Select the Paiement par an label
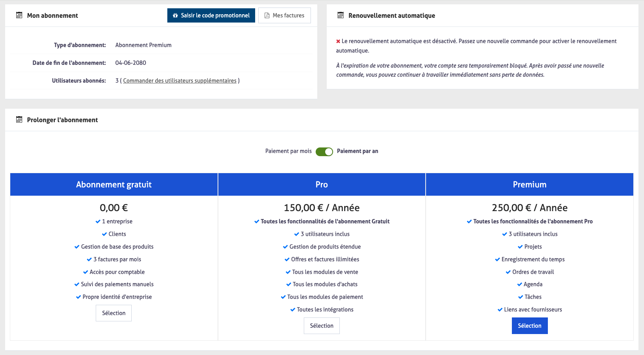The height and width of the screenshot is (355, 644). pos(357,151)
